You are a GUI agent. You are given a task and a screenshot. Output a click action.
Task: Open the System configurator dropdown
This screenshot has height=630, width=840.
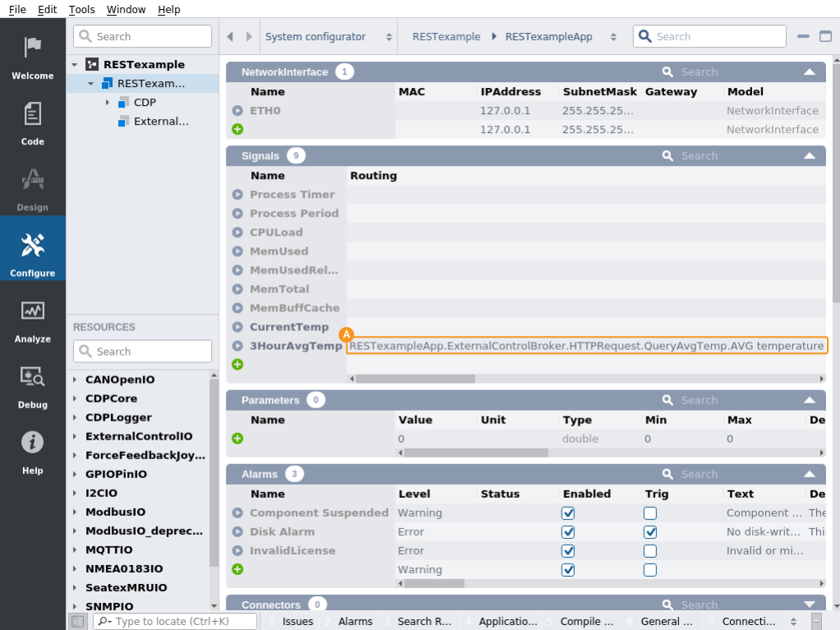328,37
